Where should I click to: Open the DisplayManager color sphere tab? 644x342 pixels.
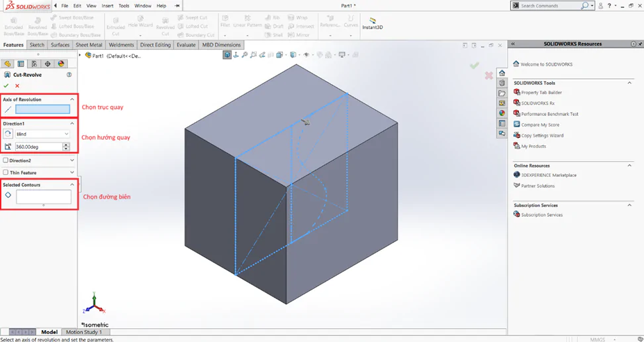click(61, 64)
